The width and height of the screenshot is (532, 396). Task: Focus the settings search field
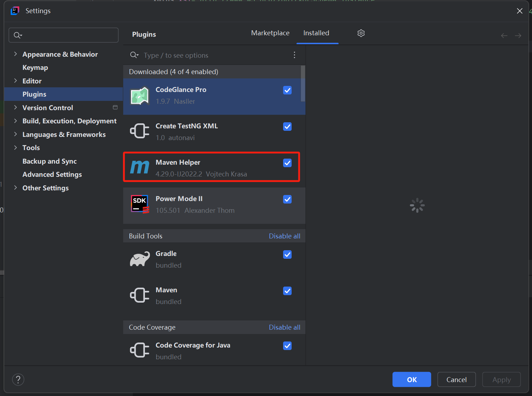63,35
